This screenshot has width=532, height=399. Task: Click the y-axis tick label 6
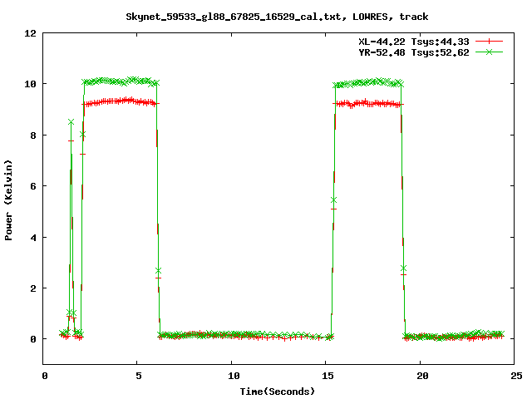(33, 186)
